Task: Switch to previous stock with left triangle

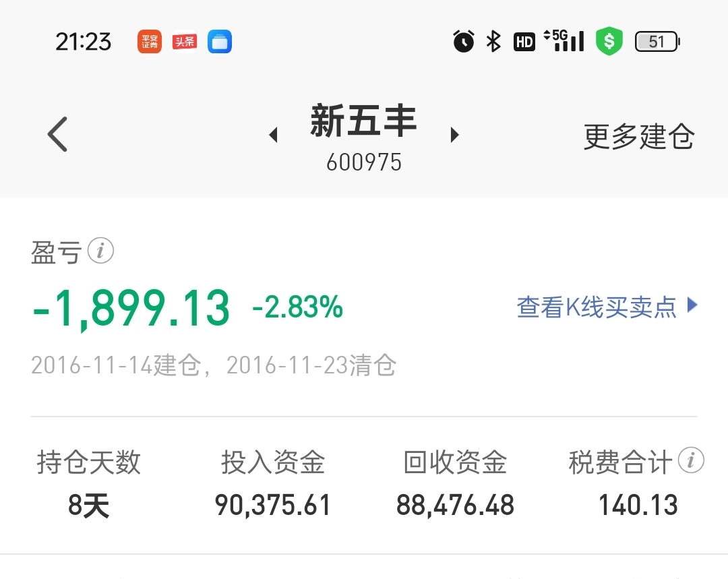Action: click(274, 135)
